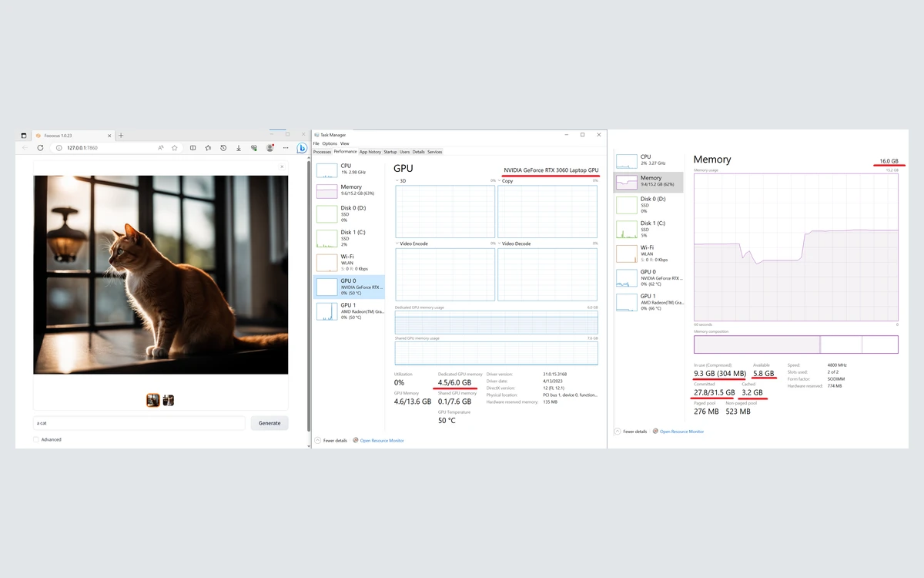Close the image preview with the X
The width and height of the screenshot is (924, 578).
(282, 166)
